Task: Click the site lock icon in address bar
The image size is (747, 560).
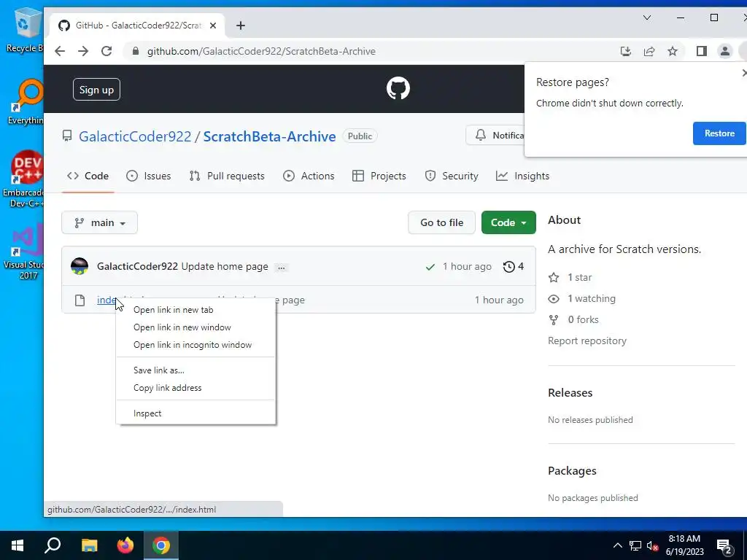Action: pos(135,52)
